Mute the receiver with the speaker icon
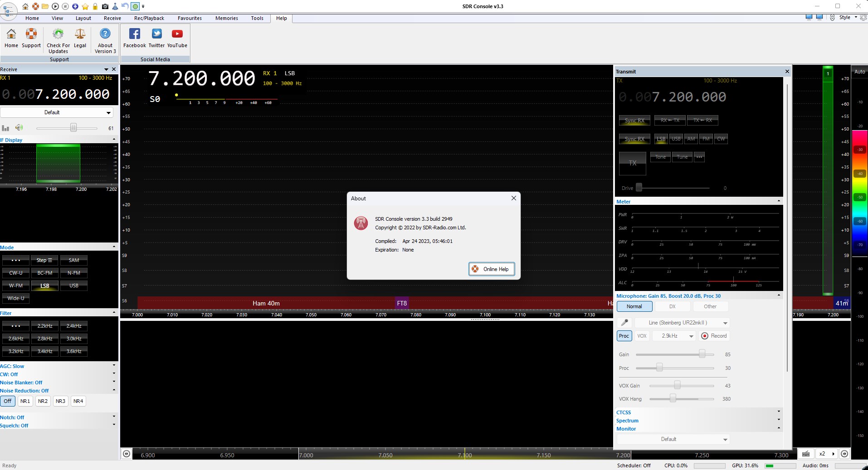 tap(19, 128)
